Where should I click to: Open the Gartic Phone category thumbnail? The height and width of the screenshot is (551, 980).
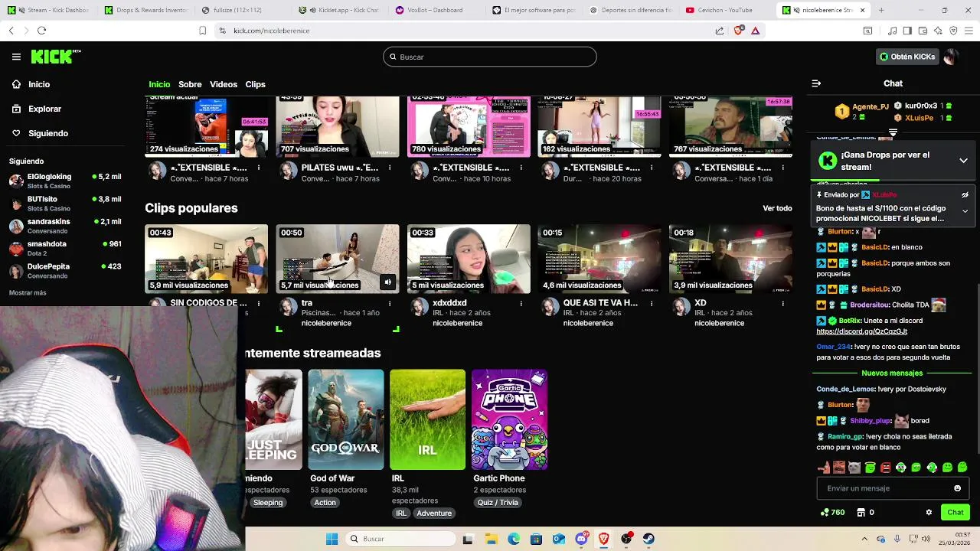coord(509,419)
